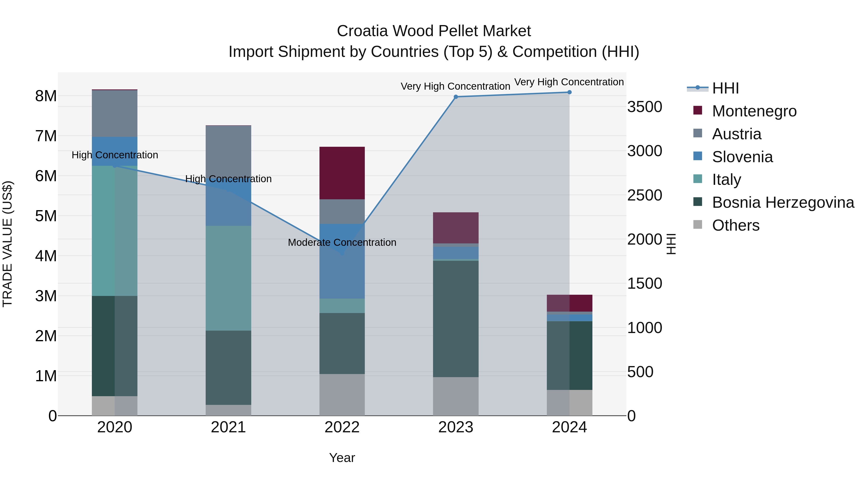Screen dimensions: 868x488
Task: Click the 2000 right axis tick
Action: tap(645, 240)
